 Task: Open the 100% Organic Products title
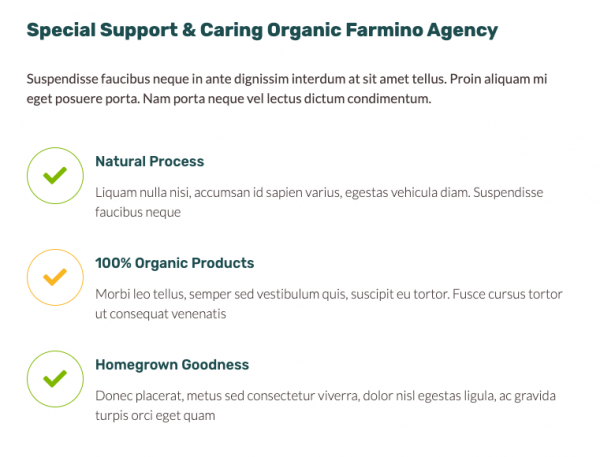174,263
